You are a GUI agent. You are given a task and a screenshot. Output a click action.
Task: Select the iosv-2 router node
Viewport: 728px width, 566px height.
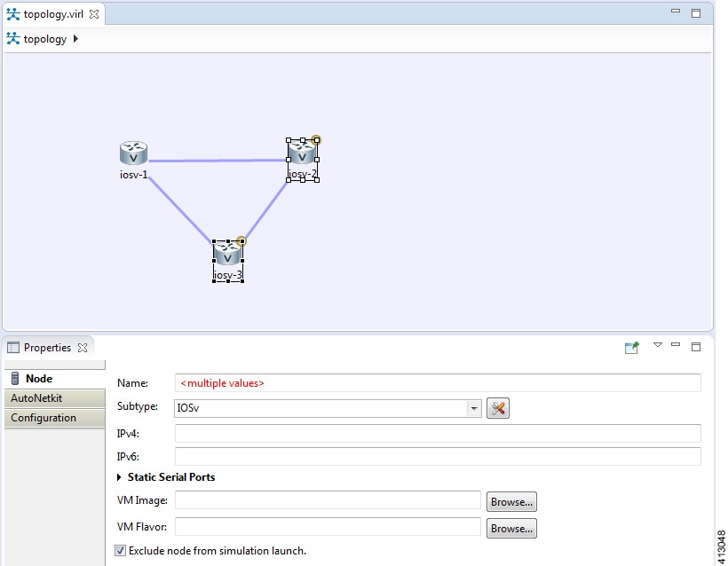coord(303,155)
